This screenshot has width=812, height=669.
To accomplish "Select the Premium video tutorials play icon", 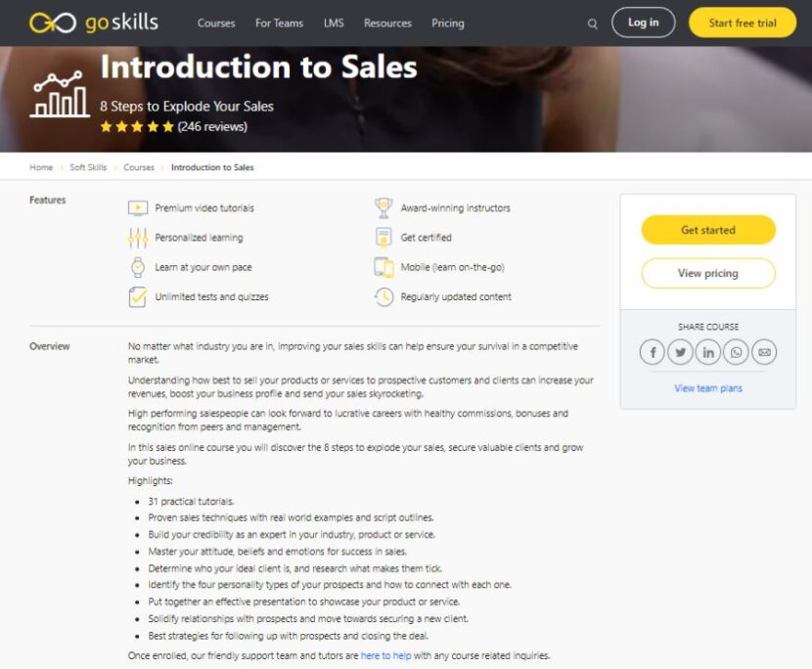I will click(138, 207).
